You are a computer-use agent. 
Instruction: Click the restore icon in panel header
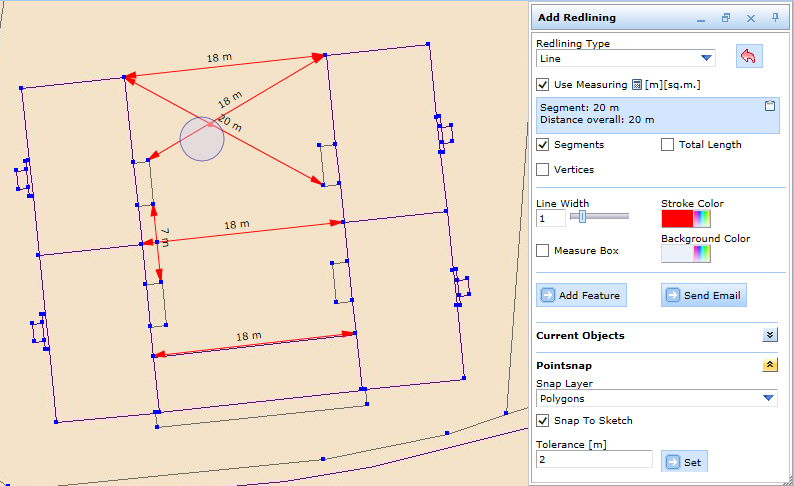(726, 18)
